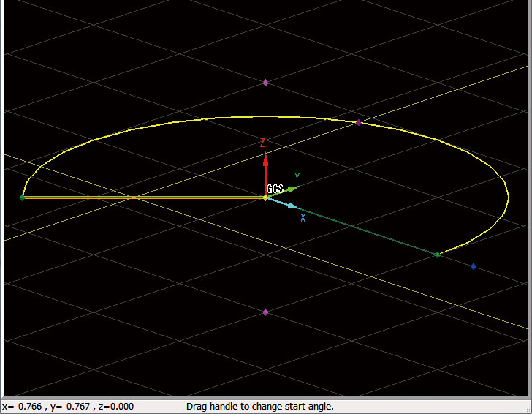The height and width of the screenshot is (414, 532).
Task: Select the green handle at arc's lower-right end
Action: tap(438, 255)
